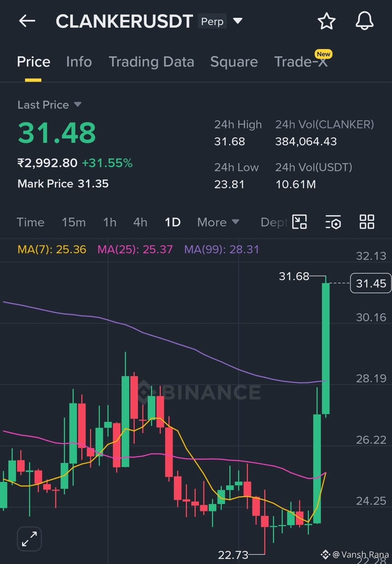Screen dimensions: 392x564
Task: Tap the 24h Low value 23.81
Action: (229, 184)
